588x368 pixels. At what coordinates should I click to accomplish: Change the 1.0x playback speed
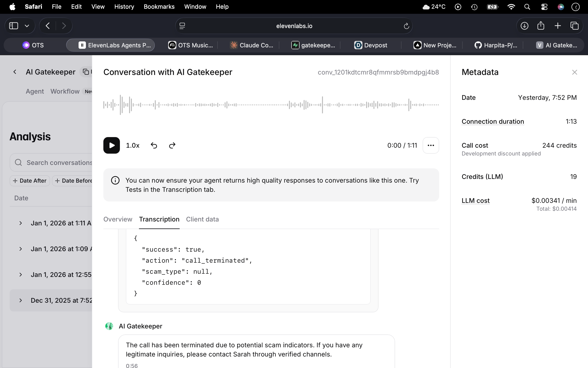point(133,145)
